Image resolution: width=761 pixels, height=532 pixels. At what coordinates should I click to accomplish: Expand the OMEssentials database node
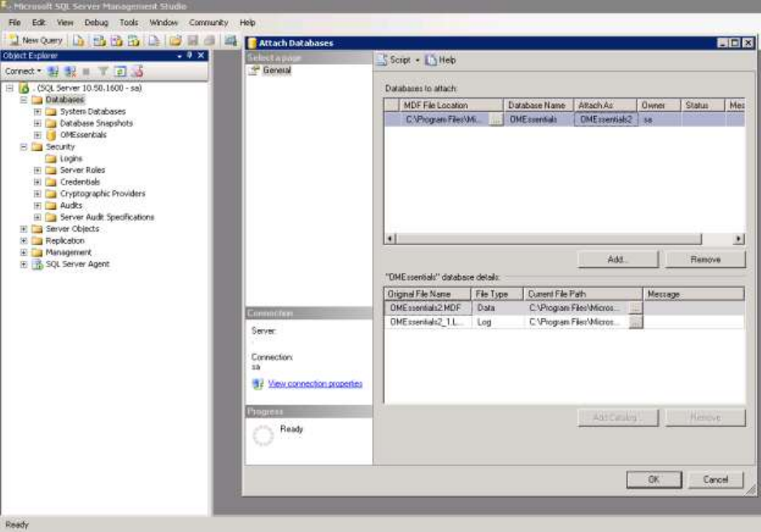point(37,135)
